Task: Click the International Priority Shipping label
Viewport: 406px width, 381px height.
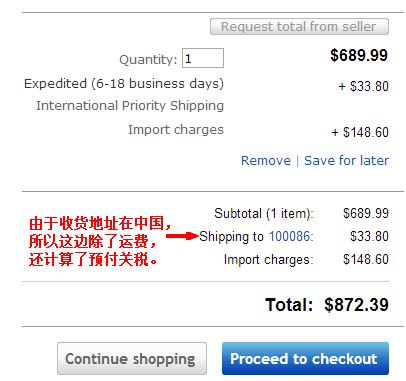Action: [130, 106]
